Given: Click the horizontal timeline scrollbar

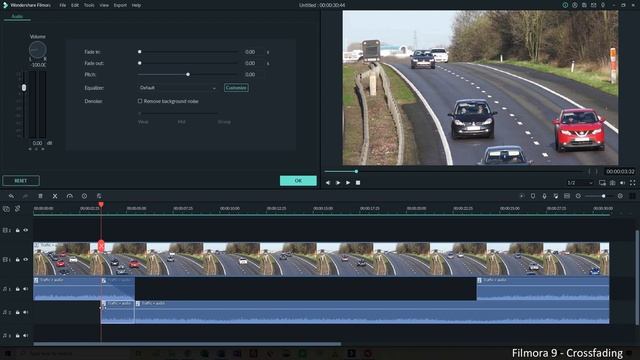Looking at the screenshot, I should 187,344.
